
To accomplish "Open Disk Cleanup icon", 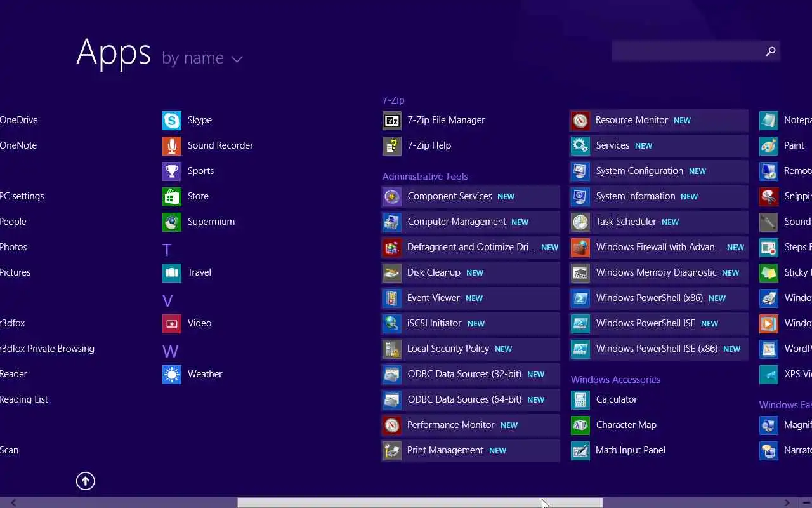I will tap(392, 272).
